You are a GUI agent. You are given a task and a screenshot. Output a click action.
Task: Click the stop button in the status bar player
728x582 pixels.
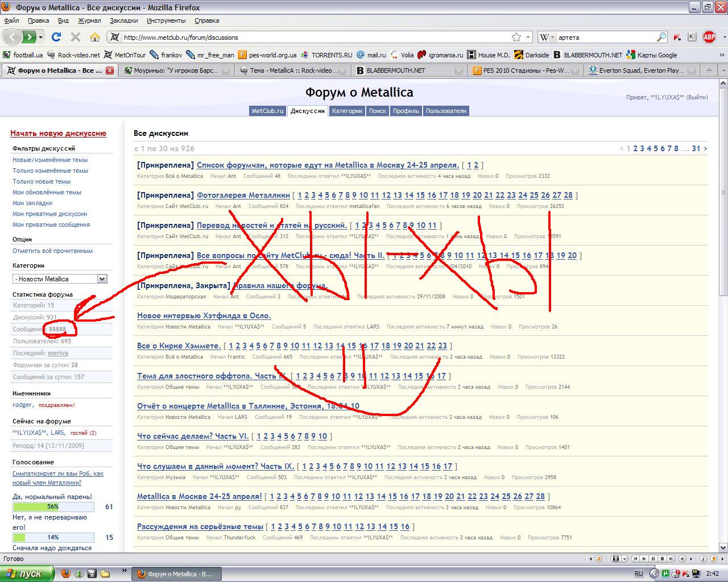(663, 559)
